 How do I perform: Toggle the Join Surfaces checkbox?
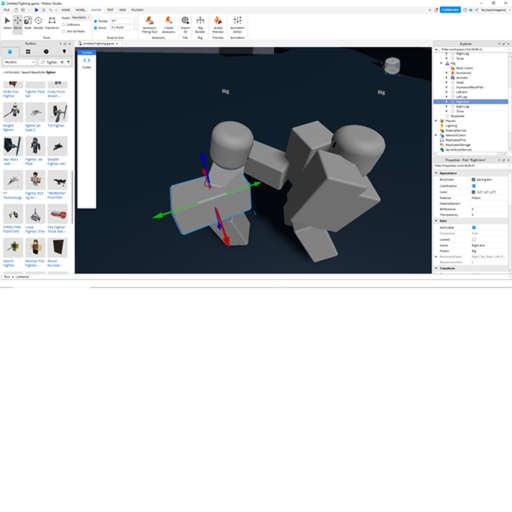64,31
